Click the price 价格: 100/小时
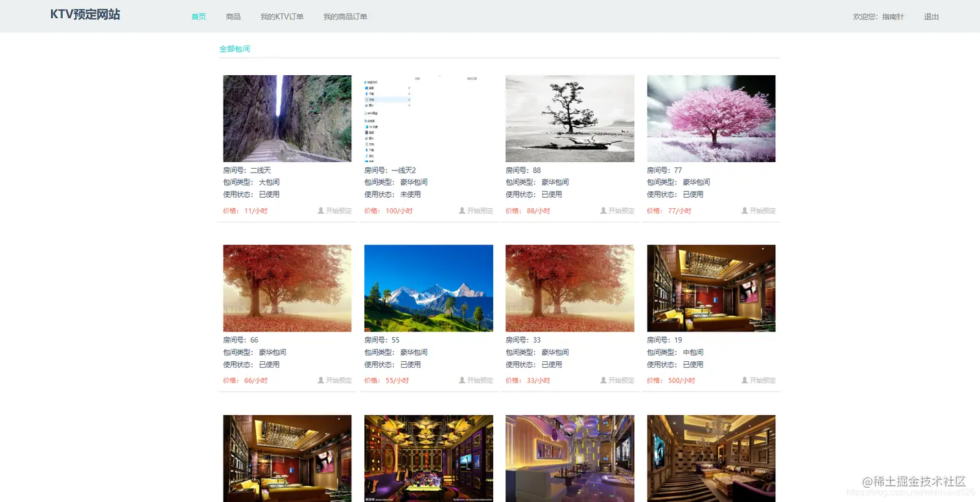This screenshot has height=502, width=980. point(388,211)
